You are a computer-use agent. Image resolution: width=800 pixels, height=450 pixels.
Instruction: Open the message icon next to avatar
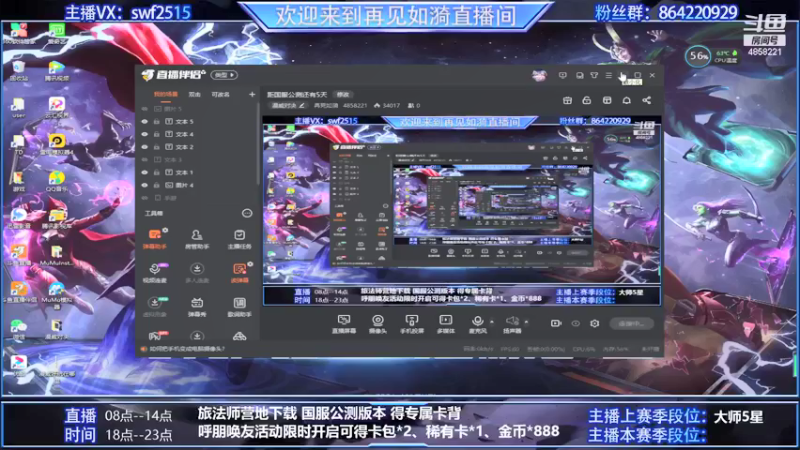(x=562, y=76)
